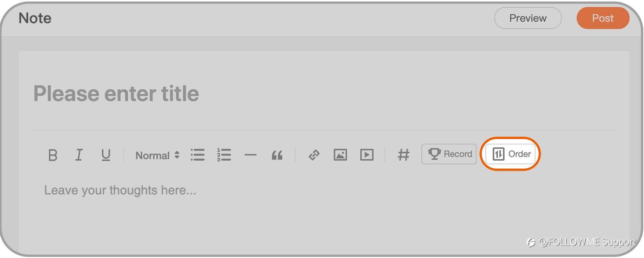Toggle bold text formatting

click(53, 155)
